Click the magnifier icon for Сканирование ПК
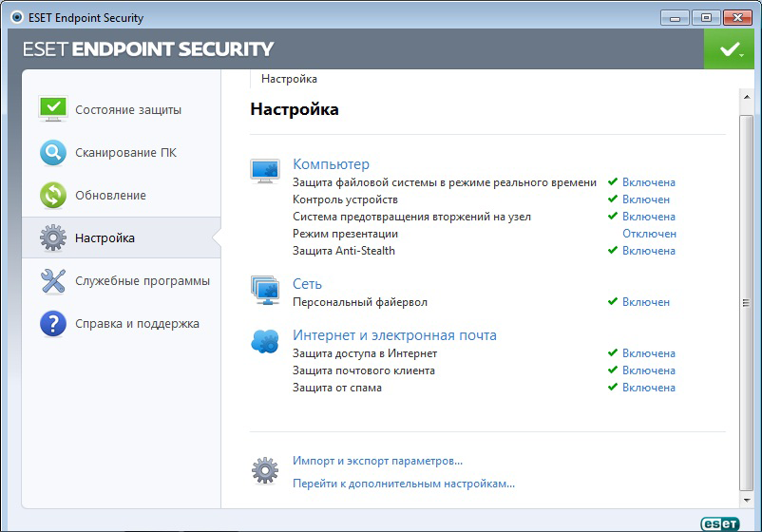The image size is (762, 532). [x=53, y=152]
